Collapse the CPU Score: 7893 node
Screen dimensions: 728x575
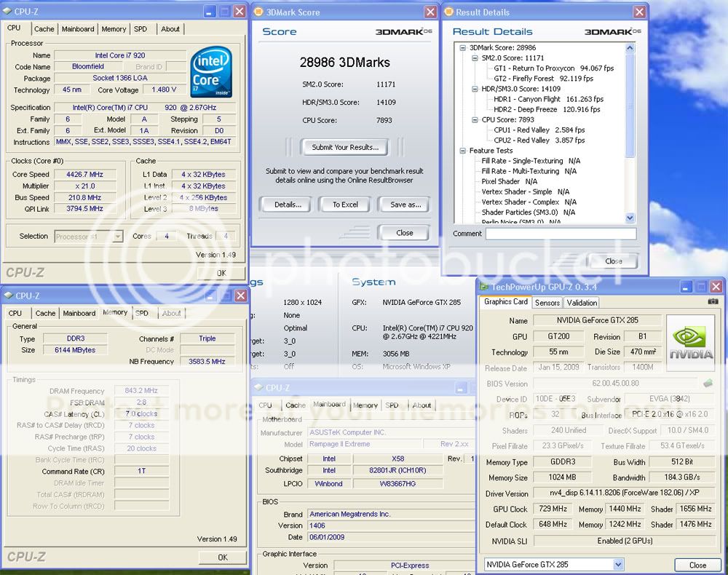tap(475, 120)
